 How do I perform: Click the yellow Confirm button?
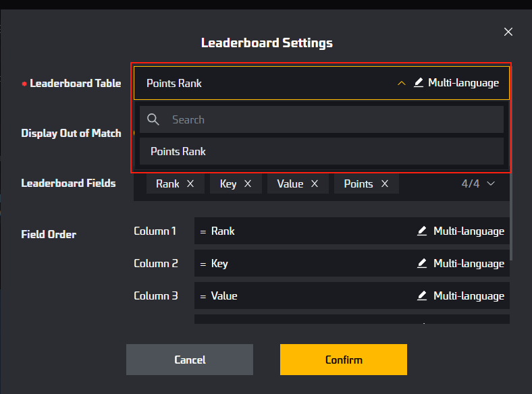click(344, 360)
